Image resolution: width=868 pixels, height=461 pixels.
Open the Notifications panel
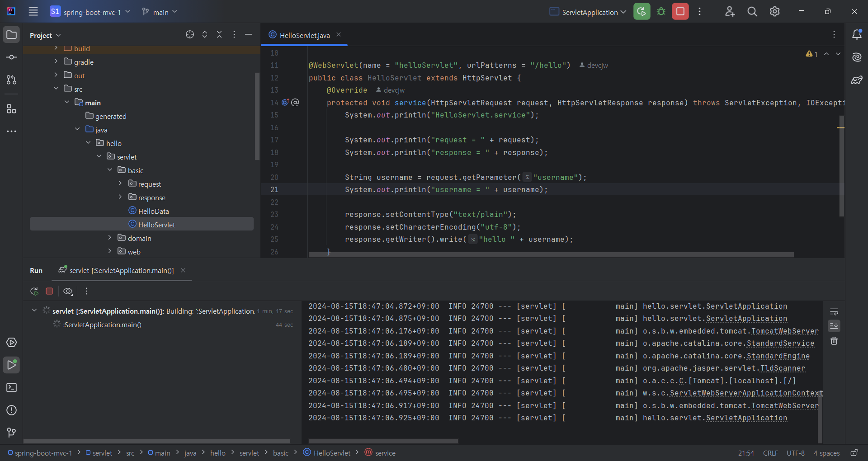coord(857,35)
